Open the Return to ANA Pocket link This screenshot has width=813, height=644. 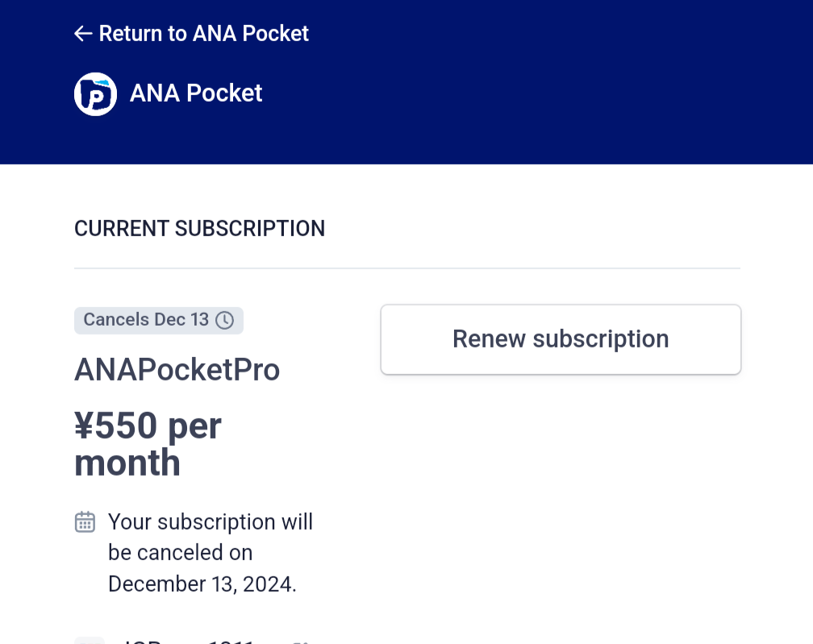point(191,34)
